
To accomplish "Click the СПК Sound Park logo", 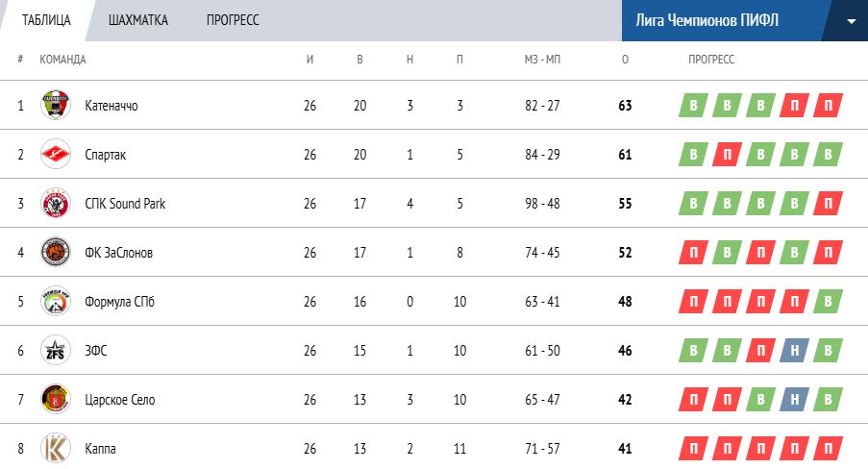I will click(x=55, y=204).
